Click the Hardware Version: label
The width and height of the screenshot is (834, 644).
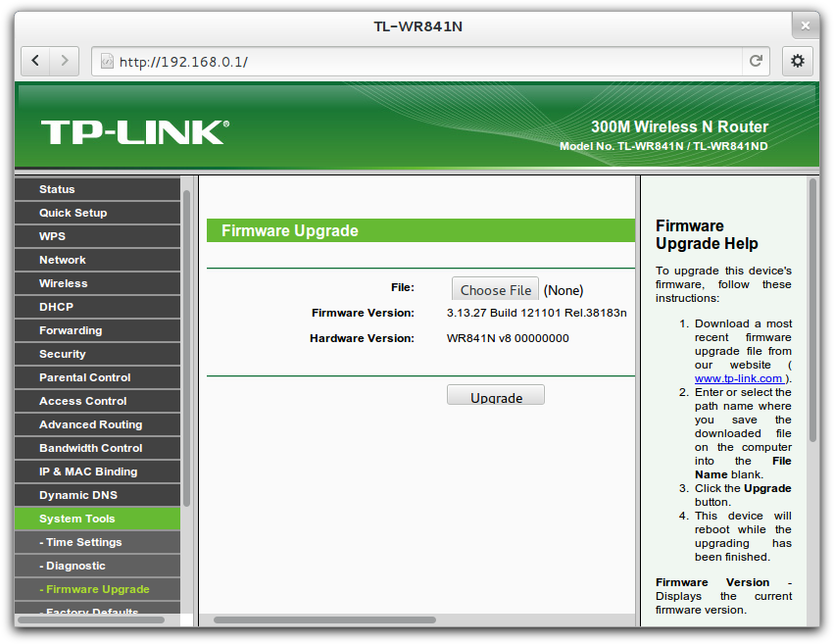[362, 338]
